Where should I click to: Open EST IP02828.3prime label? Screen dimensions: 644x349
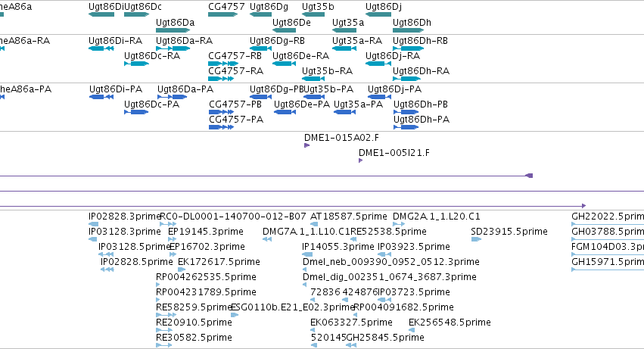click(x=125, y=217)
